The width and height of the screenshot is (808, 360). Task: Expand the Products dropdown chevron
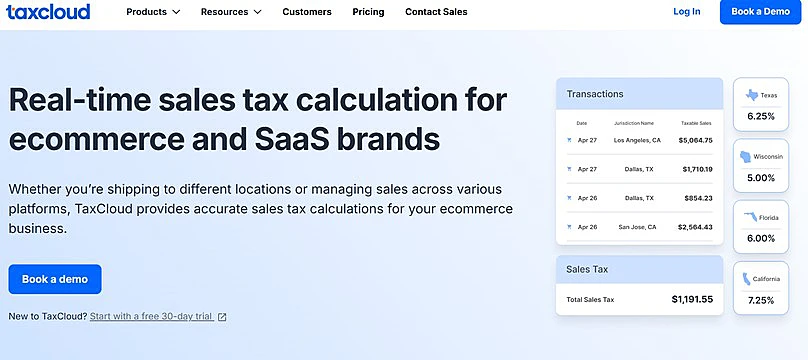click(x=176, y=12)
